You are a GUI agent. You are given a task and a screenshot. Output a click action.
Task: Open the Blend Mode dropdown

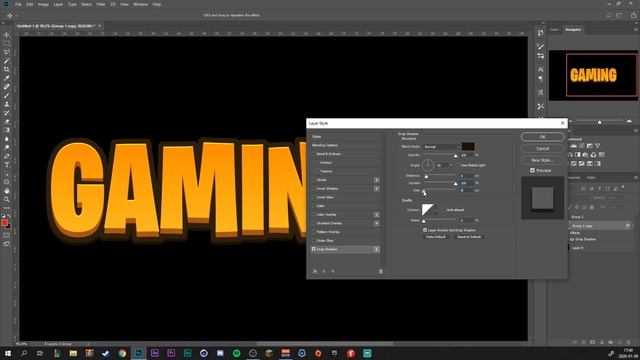[x=441, y=147]
